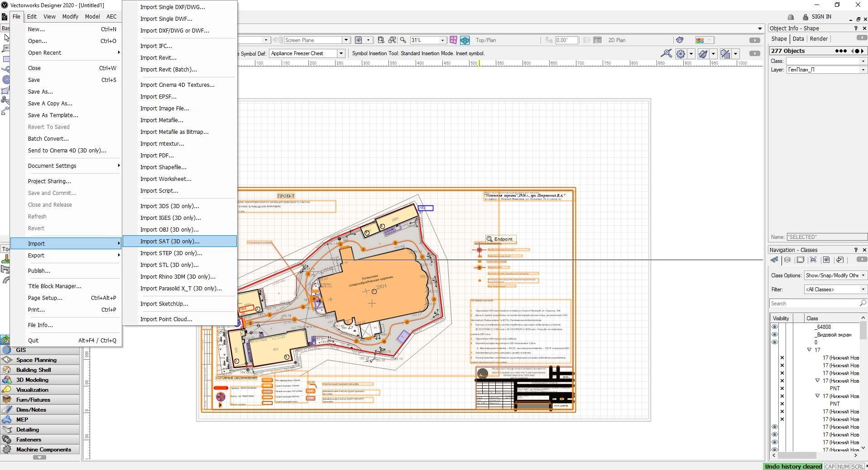The height and width of the screenshot is (470, 868).
Task: Choose Import SketchUp menu entry
Action: (x=180, y=304)
